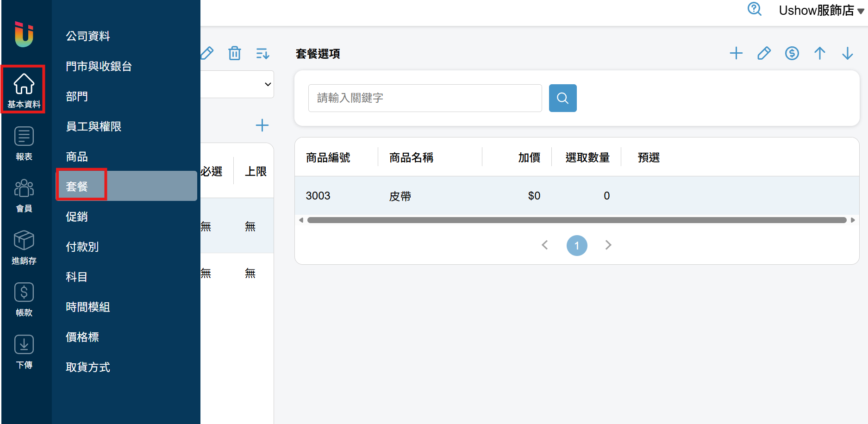Move option down with the down arrow

click(847, 53)
